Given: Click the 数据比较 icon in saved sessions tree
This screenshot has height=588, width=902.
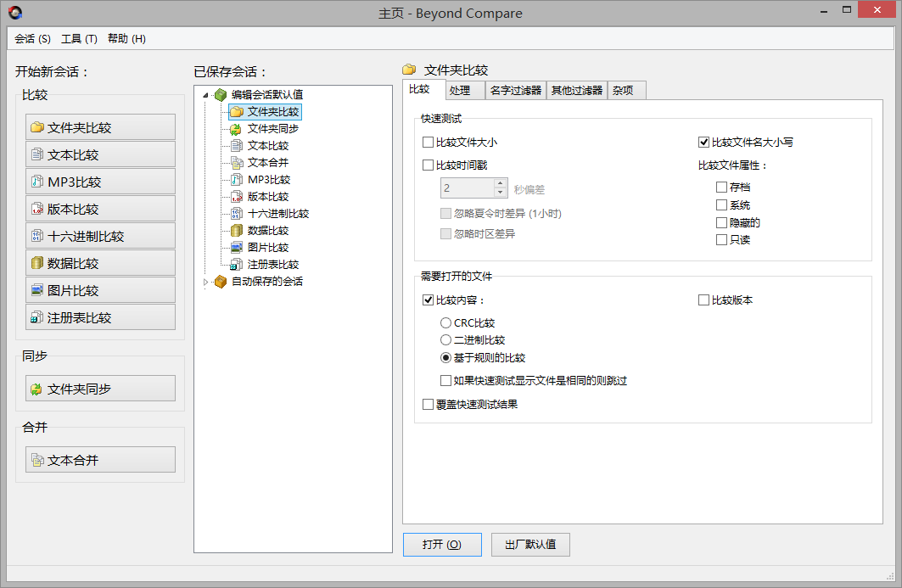Looking at the screenshot, I should tap(237, 231).
